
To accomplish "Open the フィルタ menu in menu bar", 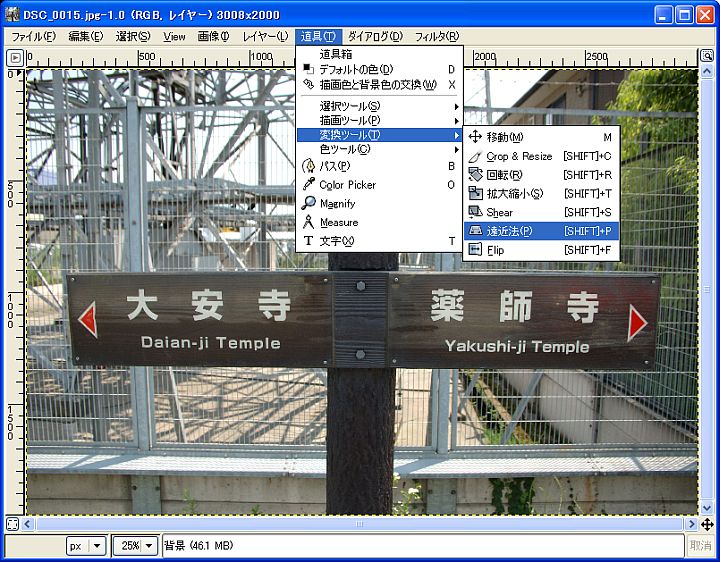I will pyautogui.click(x=436, y=36).
